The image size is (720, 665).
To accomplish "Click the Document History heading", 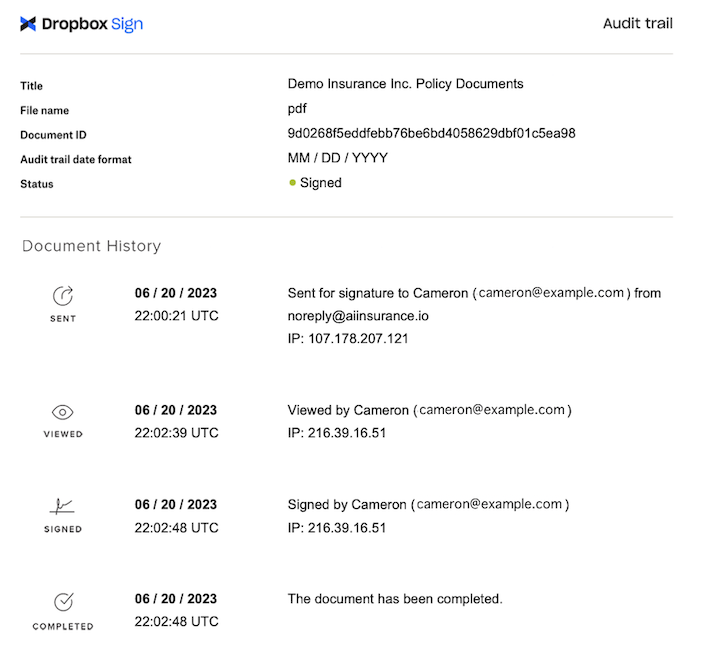I will 92,246.
